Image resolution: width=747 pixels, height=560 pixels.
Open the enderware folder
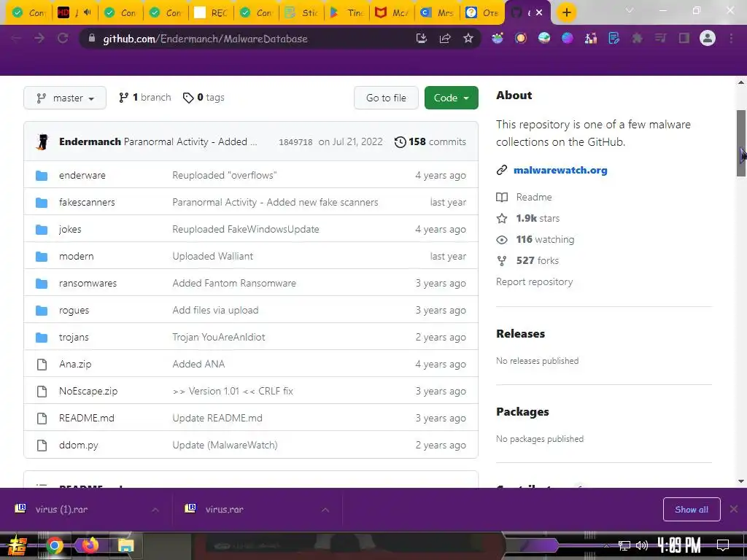click(82, 175)
